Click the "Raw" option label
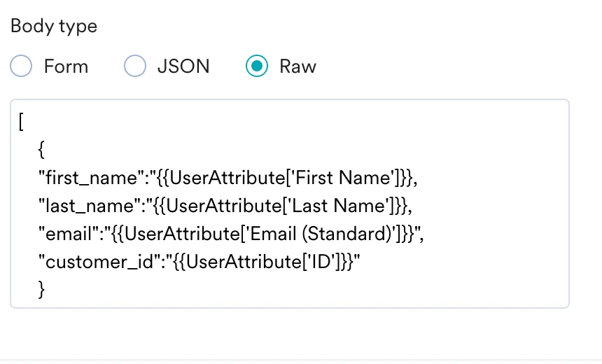602x364 pixels. tap(297, 66)
